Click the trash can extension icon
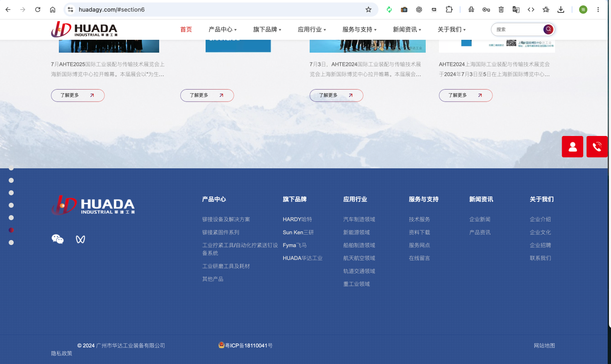 point(501,10)
